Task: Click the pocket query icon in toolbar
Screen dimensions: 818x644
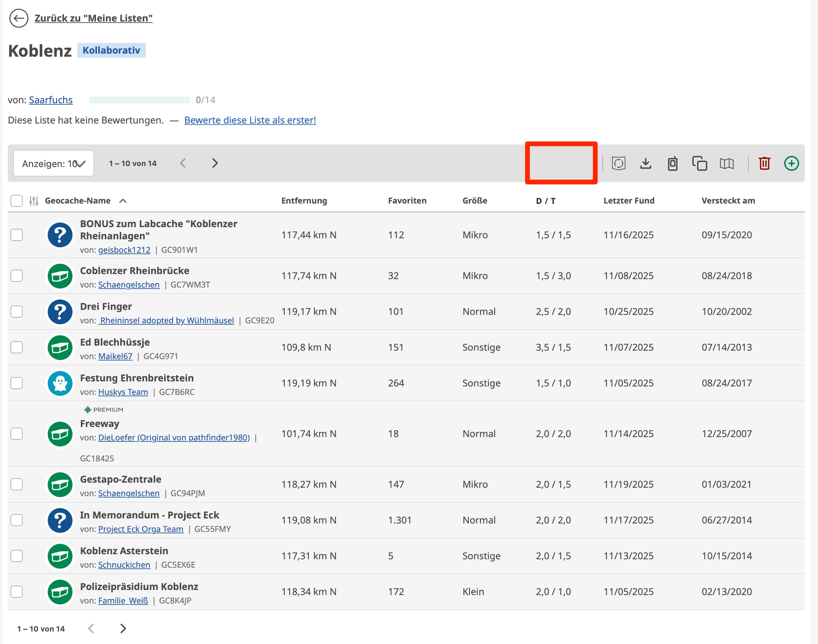Action: (618, 163)
